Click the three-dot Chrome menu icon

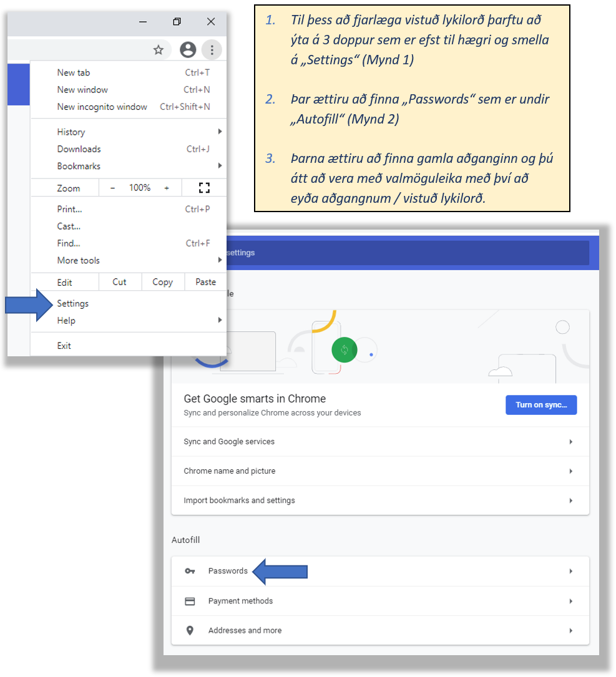tap(212, 50)
